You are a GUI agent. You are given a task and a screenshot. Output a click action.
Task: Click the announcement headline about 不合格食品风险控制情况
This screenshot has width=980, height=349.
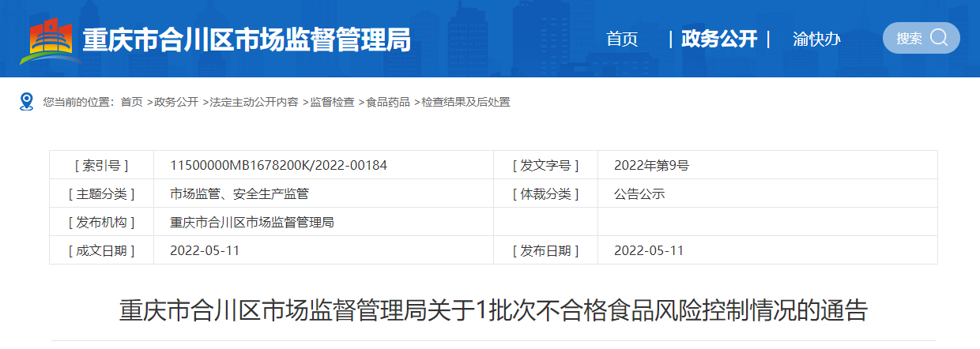pos(493,310)
